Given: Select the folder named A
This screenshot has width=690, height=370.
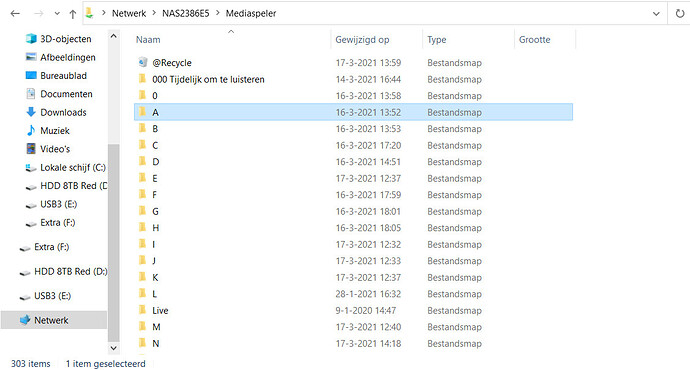Looking at the screenshot, I should tap(353, 112).
